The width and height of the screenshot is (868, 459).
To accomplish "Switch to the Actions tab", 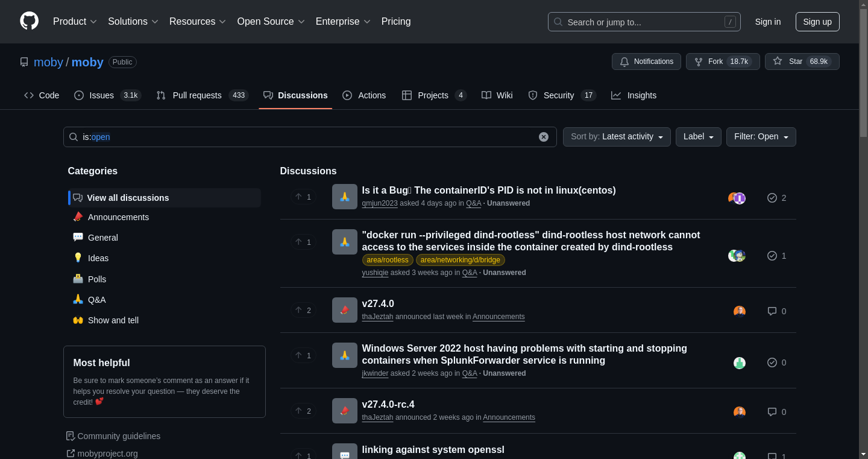I will pyautogui.click(x=364, y=95).
